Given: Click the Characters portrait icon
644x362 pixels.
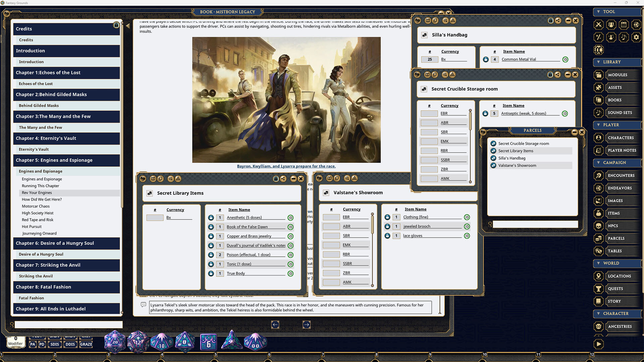Looking at the screenshot, I should click(x=598, y=138).
